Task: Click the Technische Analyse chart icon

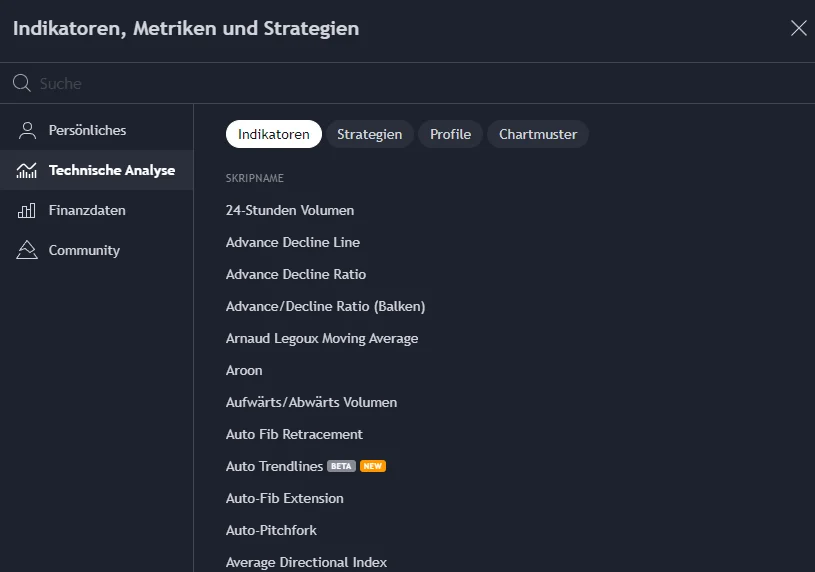Action: [27, 170]
